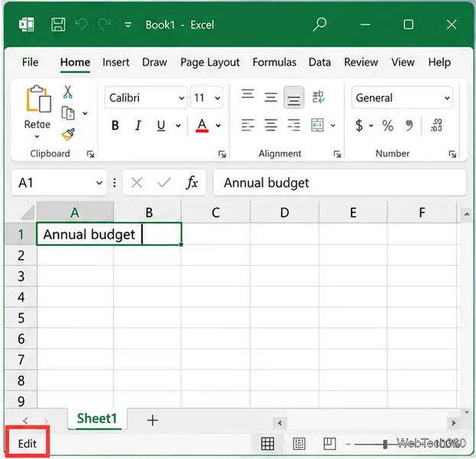Open the Page Layout tab
The height and width of the screenshot is (459, 476).
210,63
